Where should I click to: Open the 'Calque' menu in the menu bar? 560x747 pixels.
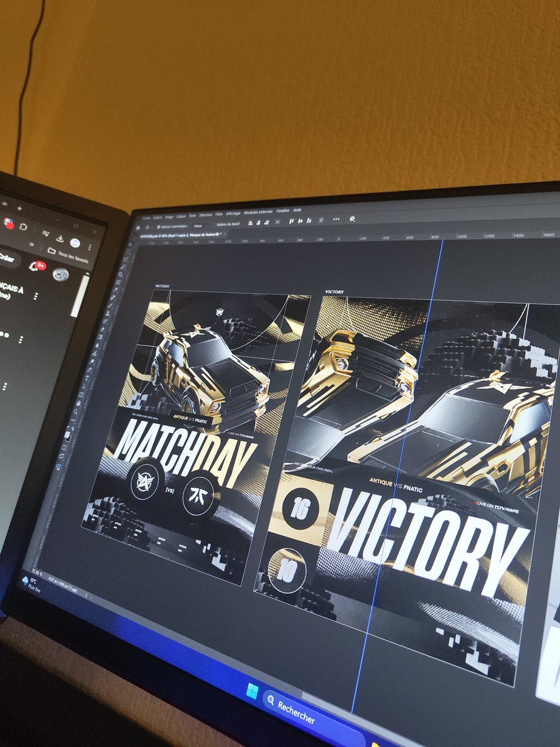(x=181, y=217)
